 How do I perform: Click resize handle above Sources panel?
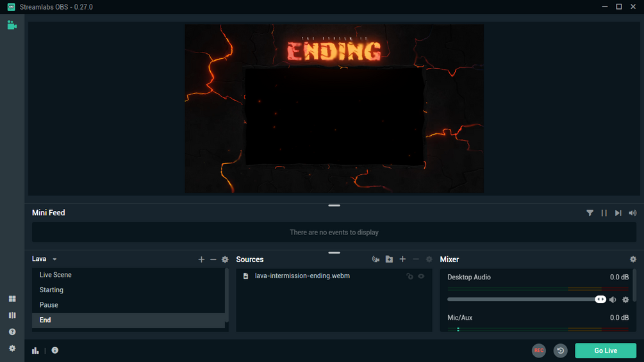click(x=334, y=252)
